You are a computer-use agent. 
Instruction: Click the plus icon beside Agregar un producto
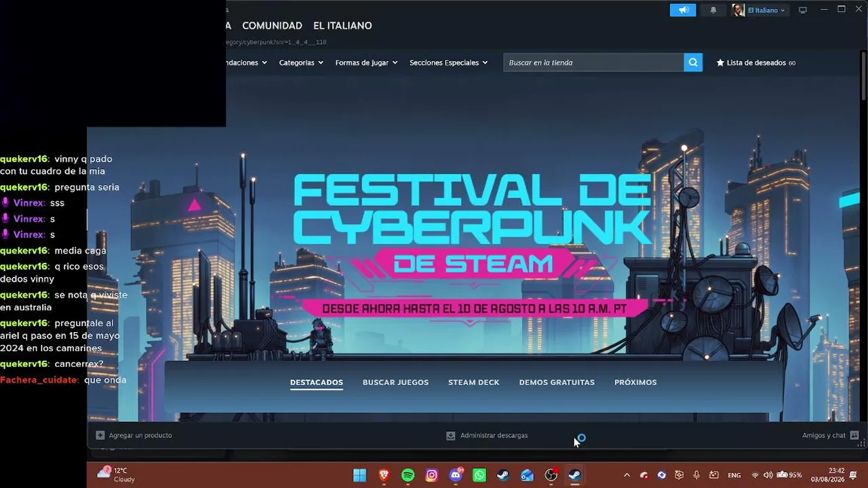[100, 435]
